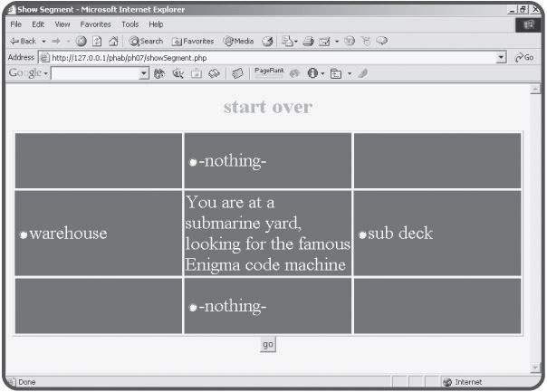This screenshot has width=547, height=392.
Task: Click the page's vertical scrollbar track
Action: point(534,226)
